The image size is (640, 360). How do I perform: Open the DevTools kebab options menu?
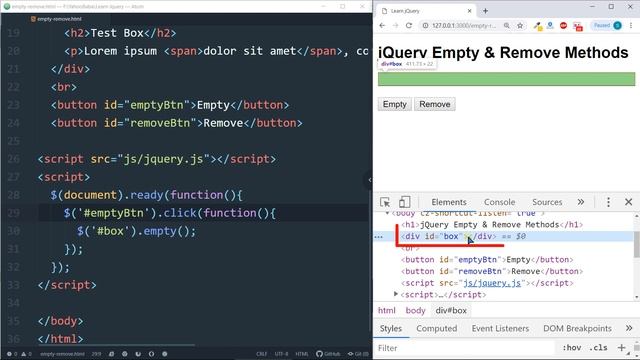(x=608, y=202)
